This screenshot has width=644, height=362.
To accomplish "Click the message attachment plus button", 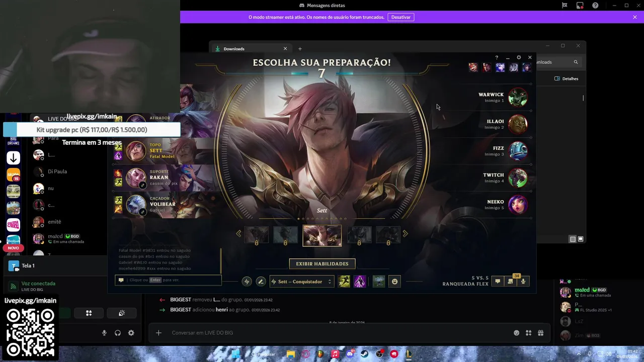I will tap(158, 333).
